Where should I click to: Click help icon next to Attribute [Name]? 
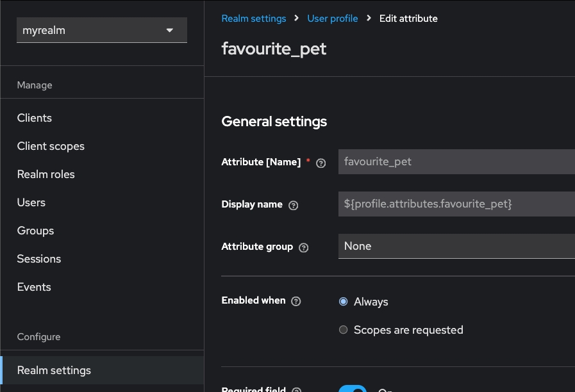pyautogui.click(x=321, y=163)
